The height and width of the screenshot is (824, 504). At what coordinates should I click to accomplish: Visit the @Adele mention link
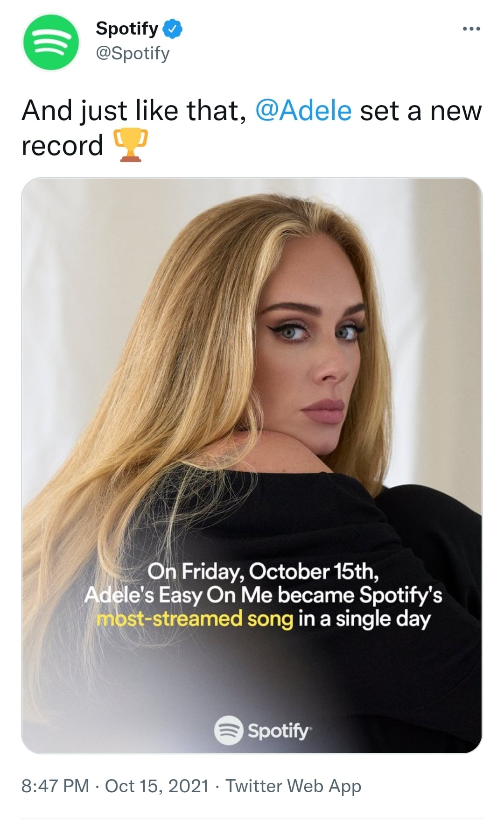coord(303,111)
